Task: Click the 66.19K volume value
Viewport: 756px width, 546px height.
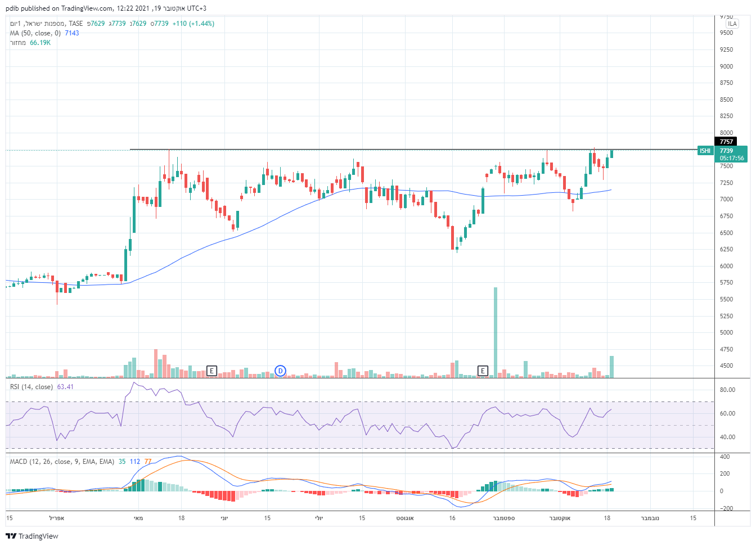Action: (x=40, y=43)
